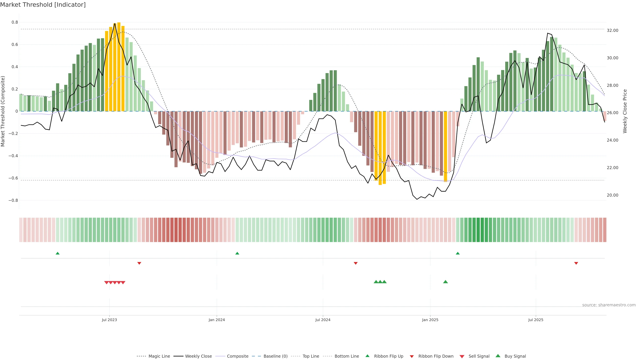Toggle Top Line in the legend
This screenshot has width=644, height=362.
(311, 356)
